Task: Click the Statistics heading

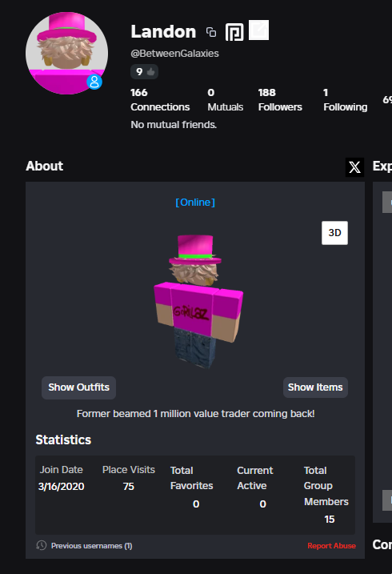Action: pos(63,440)
